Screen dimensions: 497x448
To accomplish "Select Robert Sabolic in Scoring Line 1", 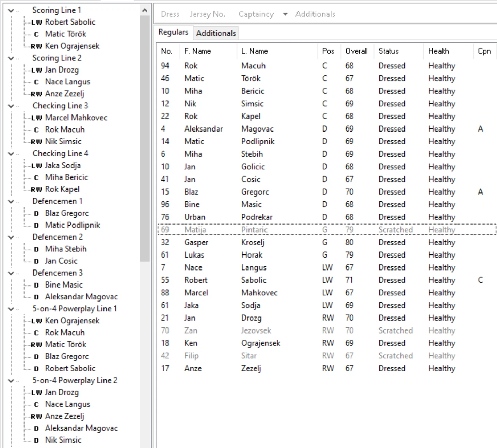I will click(x=70, y=22).
